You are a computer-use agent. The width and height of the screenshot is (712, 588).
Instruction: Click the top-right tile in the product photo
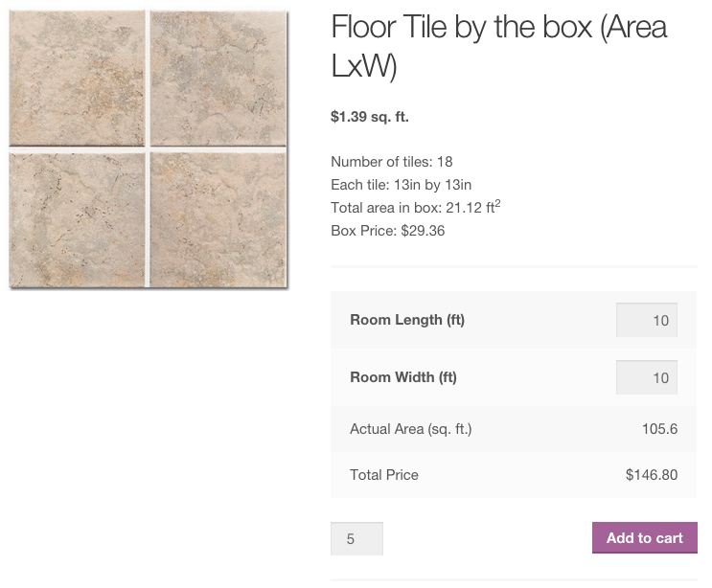pos(218,78)
